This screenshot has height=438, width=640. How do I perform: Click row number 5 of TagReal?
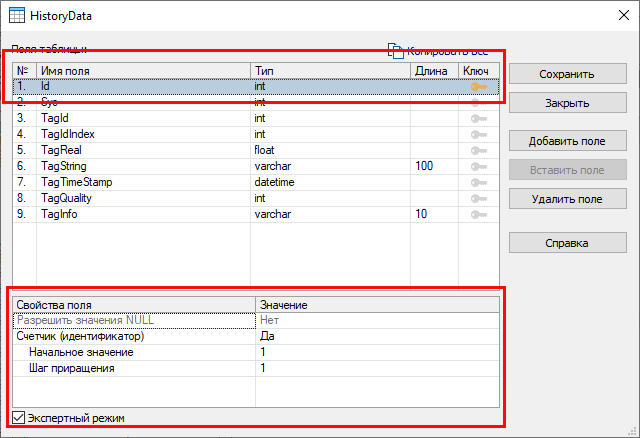(24, 150)
